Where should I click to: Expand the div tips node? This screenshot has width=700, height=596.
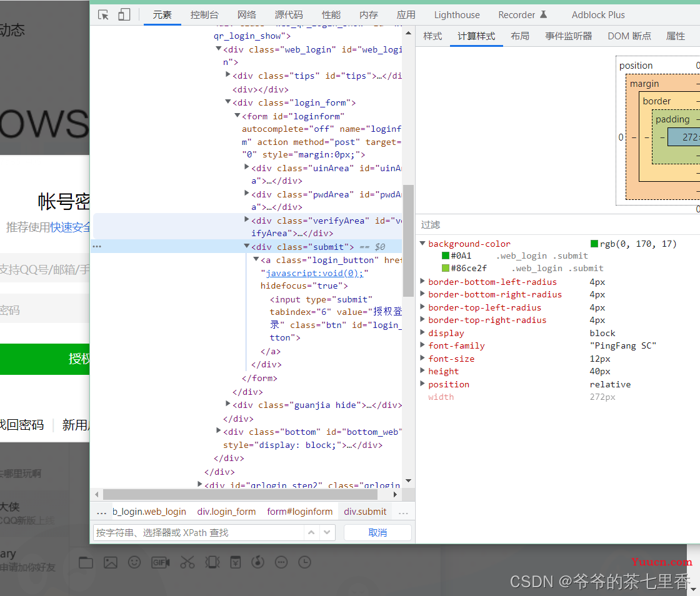pos(227,75)
